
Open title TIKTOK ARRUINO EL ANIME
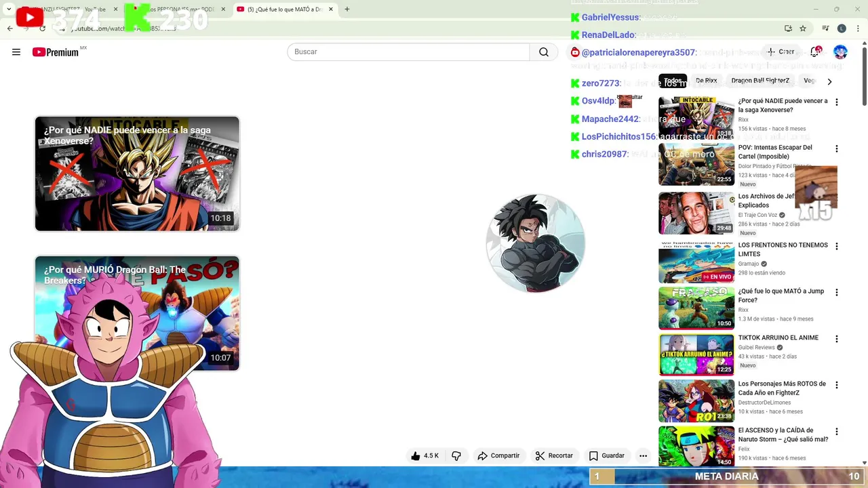click(x=778, y=338)
